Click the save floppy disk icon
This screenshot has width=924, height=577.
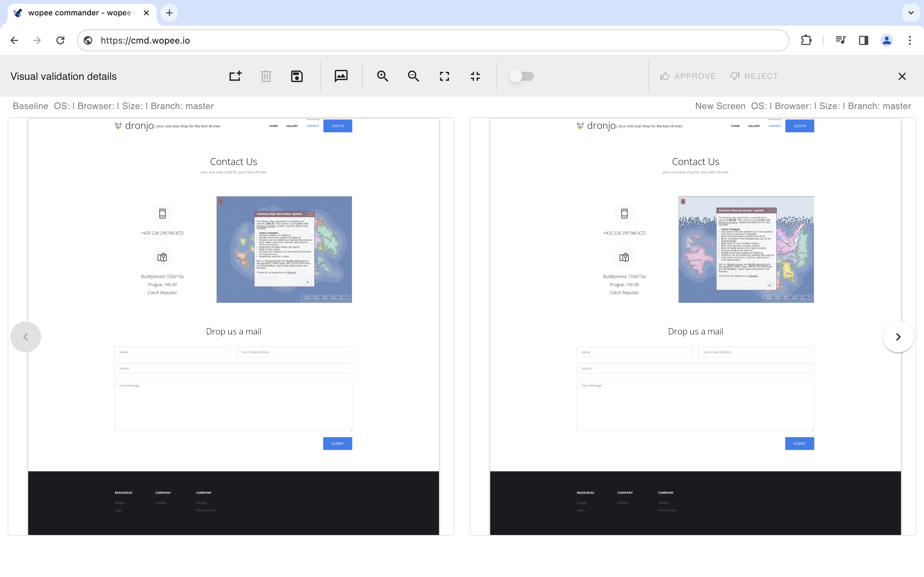click(297, 76)
